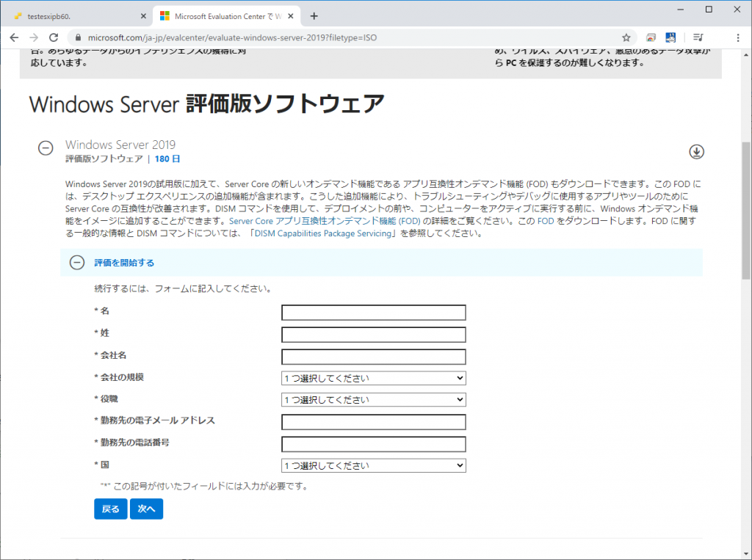
Task: Click the blue extension icon in toolbar
Action: tap(670, 37)
